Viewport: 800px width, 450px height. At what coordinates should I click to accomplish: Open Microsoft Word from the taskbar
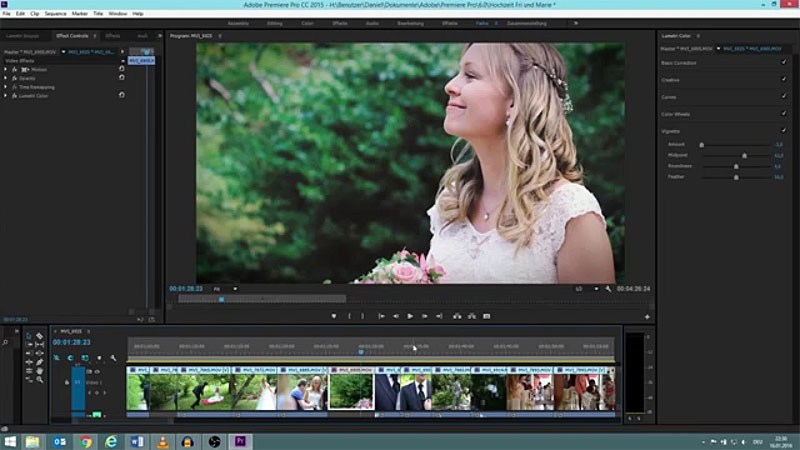pyautogui.click(x=137, y=441)
